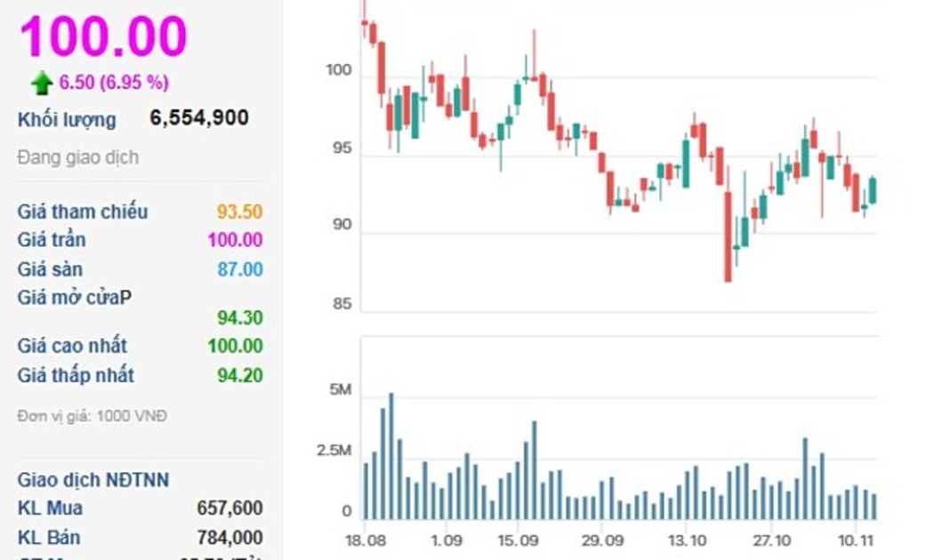The height and width of the screenshot is (560, 934).
Task: Click the Đang giao dịch status text
Action: click(78, 158)
